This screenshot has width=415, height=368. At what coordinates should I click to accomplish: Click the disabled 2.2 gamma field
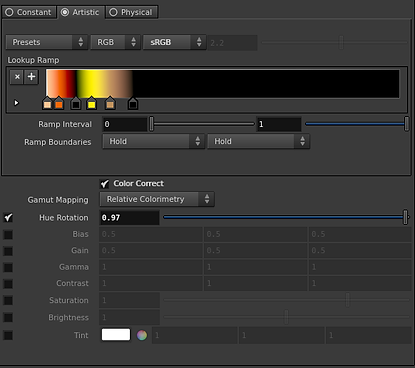[x=233, y=43]
